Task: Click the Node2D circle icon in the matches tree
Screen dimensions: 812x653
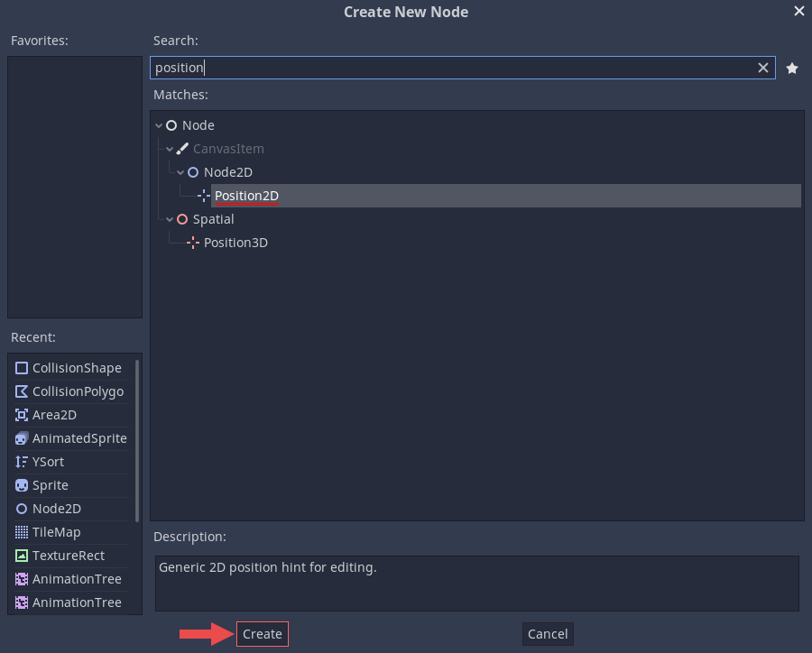Action: tap(193, 172)
